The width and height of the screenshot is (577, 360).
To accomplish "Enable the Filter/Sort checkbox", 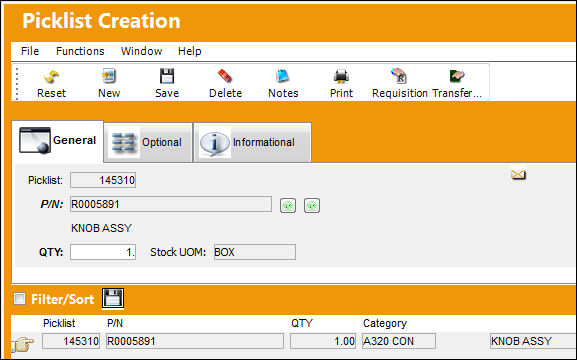I will point(20,299).
